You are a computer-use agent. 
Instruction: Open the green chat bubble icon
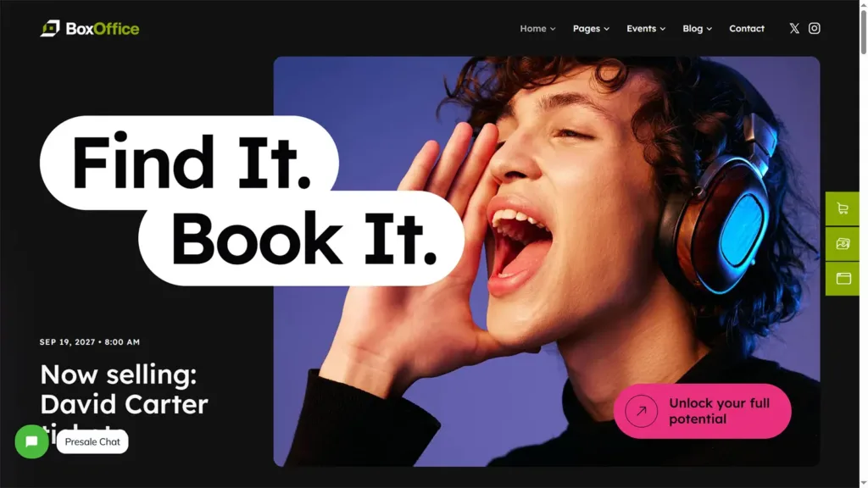pos(31,441)
